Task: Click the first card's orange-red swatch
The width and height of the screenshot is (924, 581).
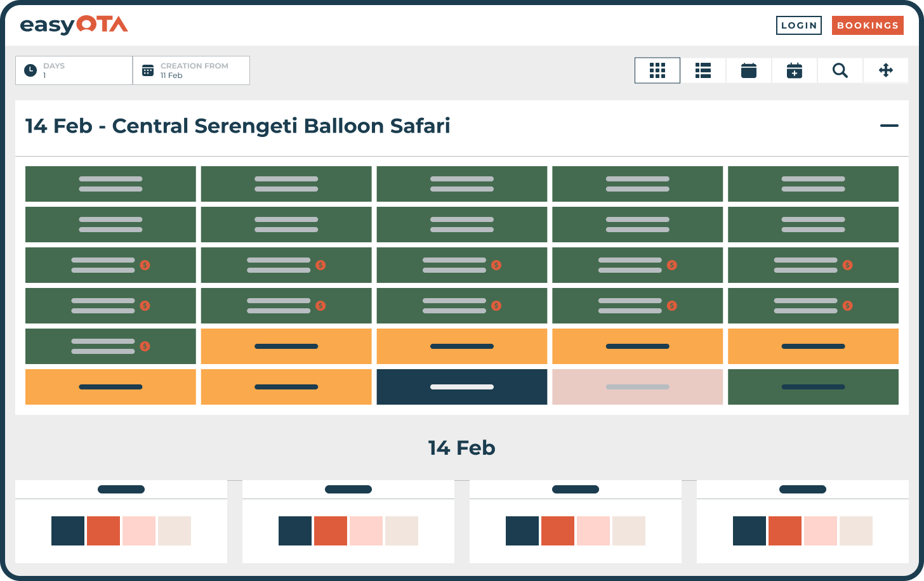Action: pos(103,531)
